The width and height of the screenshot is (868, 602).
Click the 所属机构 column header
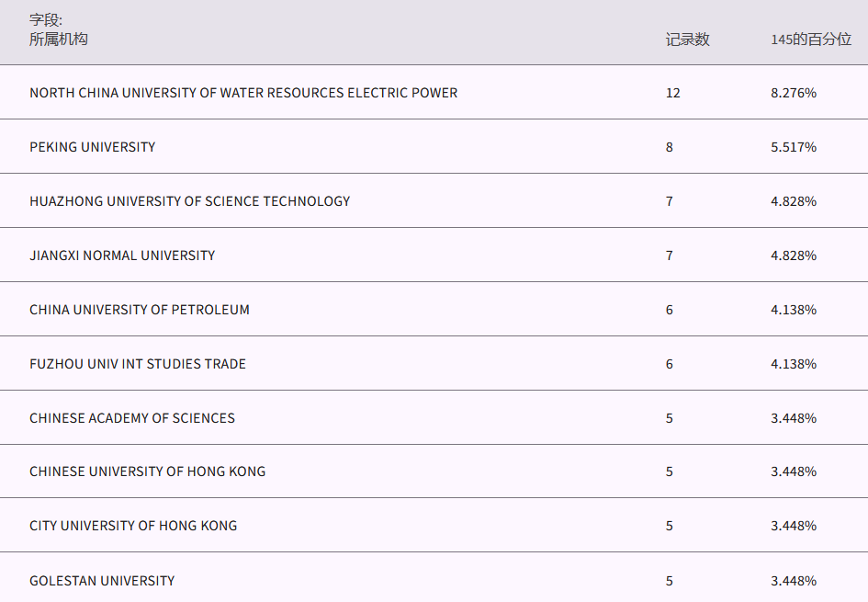(59, 40)
